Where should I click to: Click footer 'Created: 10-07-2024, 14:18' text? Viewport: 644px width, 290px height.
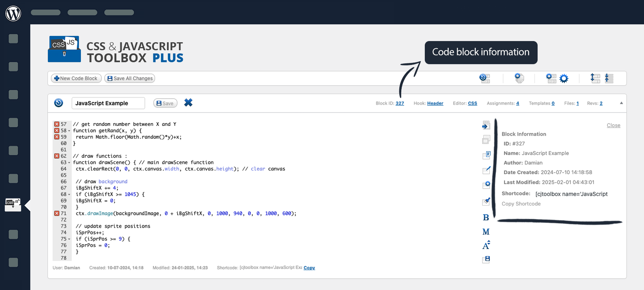pyautogui.click(x=116, y=268)
